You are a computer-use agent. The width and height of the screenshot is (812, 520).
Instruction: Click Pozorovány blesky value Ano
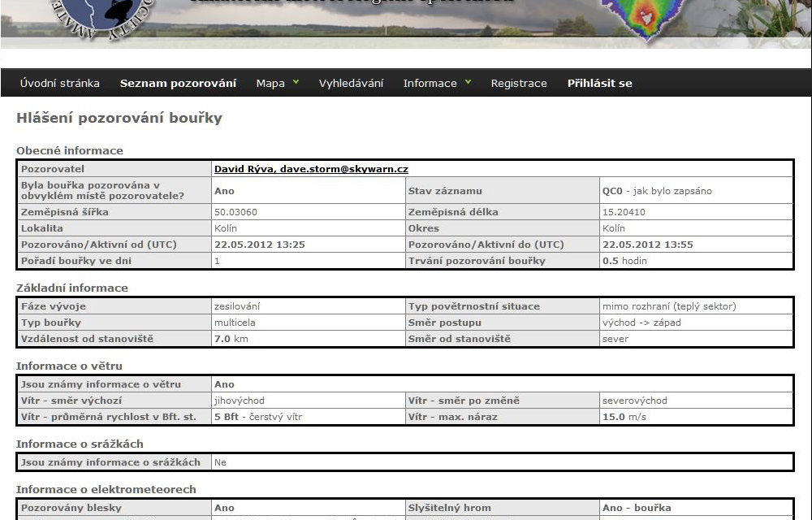coord(224,508)
